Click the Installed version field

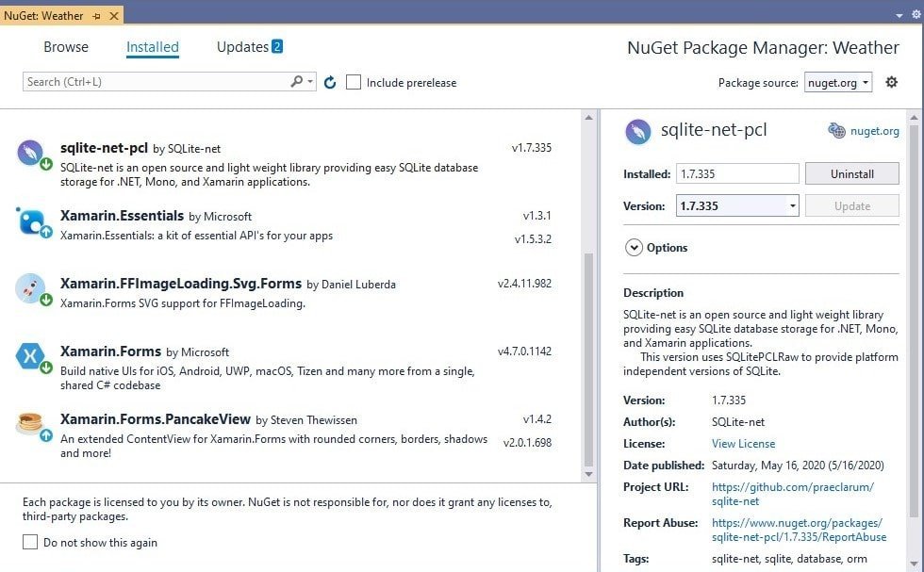737,173
